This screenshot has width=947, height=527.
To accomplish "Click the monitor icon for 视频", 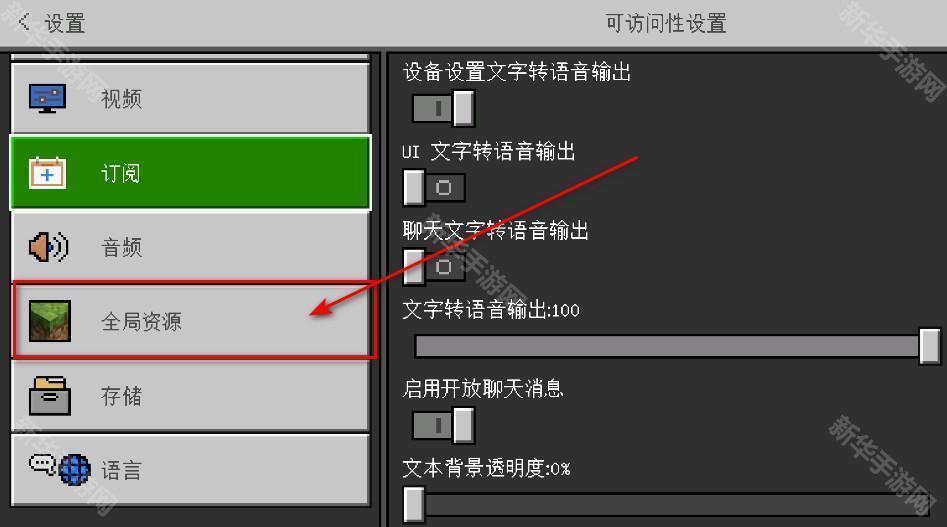I will click(47, 98).
